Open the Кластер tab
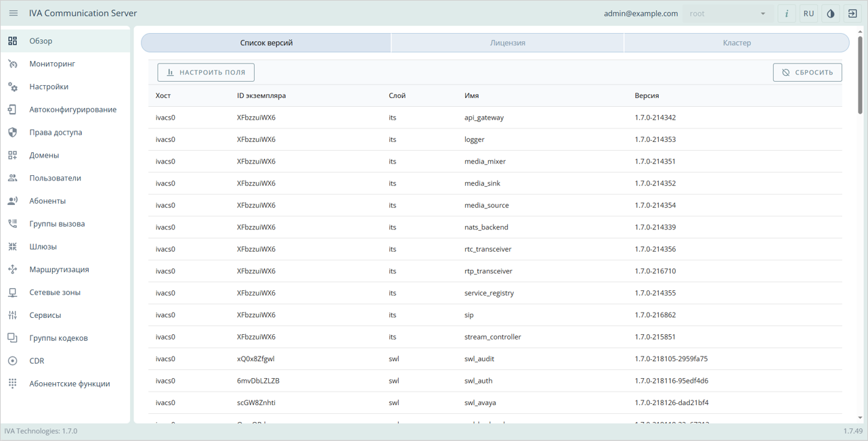 [x=736, y=43]
